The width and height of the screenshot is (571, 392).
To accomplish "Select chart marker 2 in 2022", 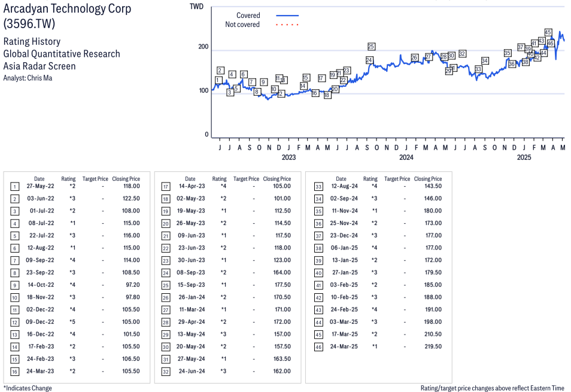I will point(220,71).
